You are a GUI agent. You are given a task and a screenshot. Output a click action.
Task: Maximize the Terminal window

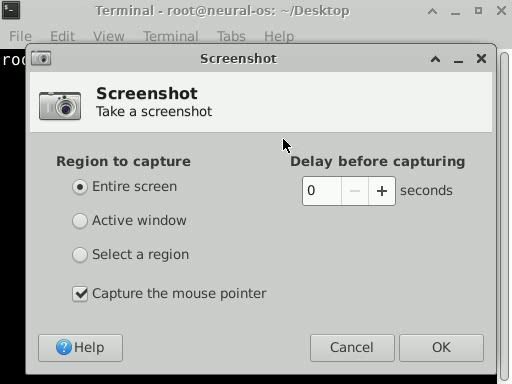[478, 11]
